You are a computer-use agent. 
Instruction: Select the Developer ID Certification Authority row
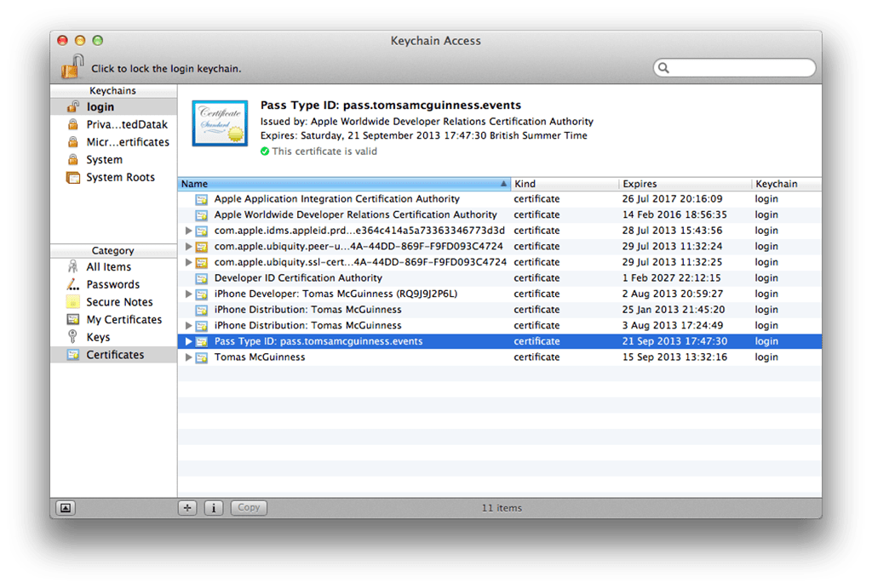click(x=298, y=278)
